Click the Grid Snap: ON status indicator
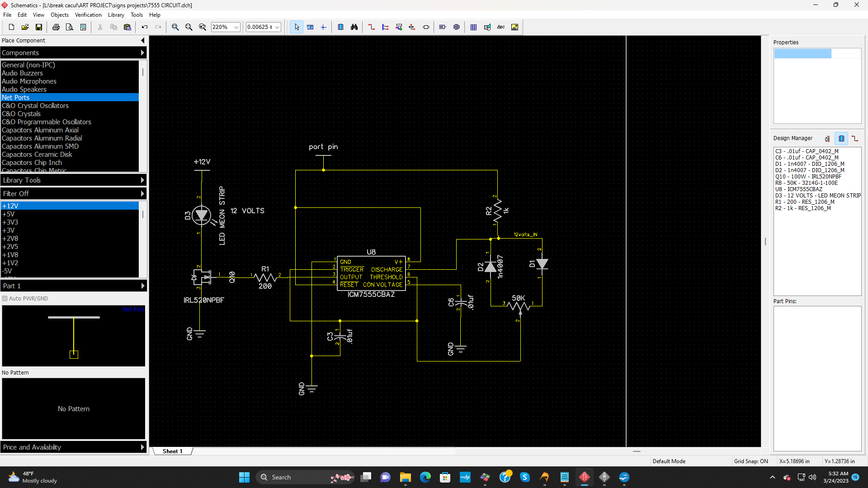The height and width of the screenshot is (488, 868). click(751, 461)
